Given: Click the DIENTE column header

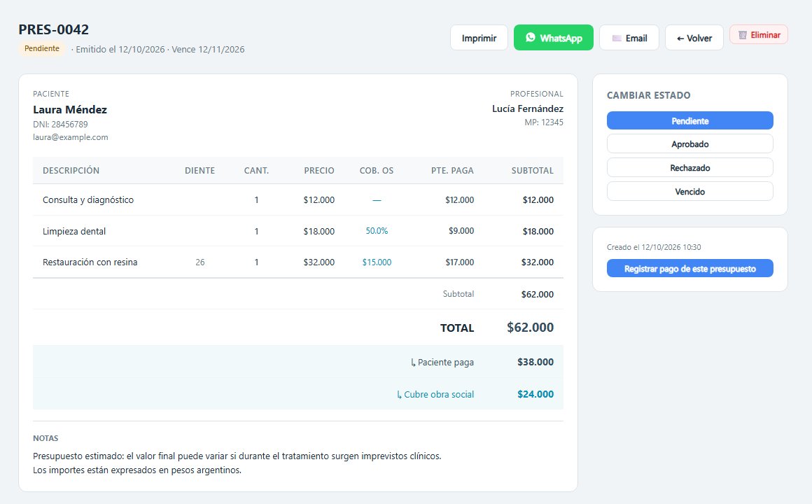Looking at the screenshot, I should pyautogui.click(x=200, y=170).
